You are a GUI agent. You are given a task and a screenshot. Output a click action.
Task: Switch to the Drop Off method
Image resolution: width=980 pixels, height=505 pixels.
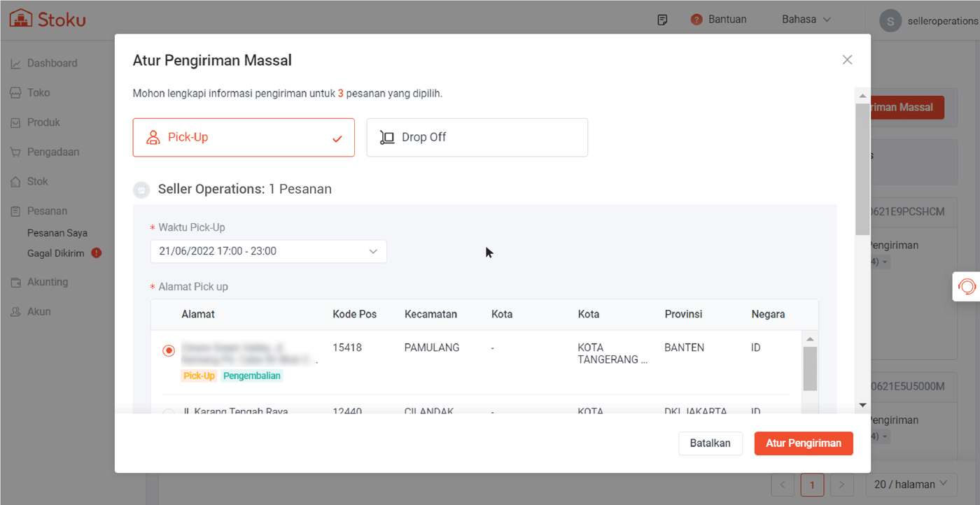(477, 137)
